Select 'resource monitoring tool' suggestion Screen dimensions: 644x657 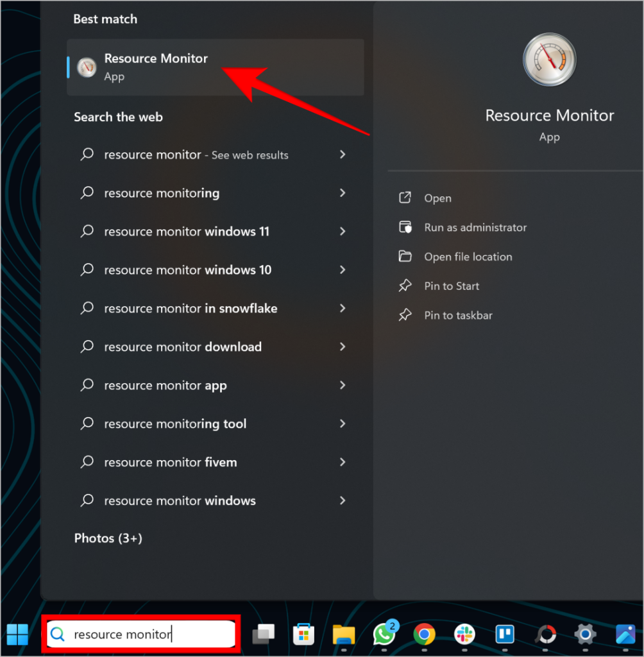tap(215, 423)
